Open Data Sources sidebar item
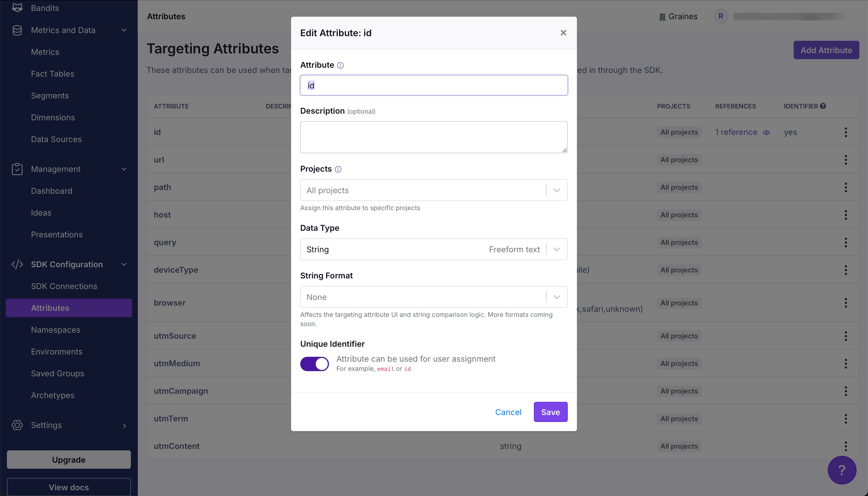The width and height of the screenshot is (868, 496). [x=56, y=139]
